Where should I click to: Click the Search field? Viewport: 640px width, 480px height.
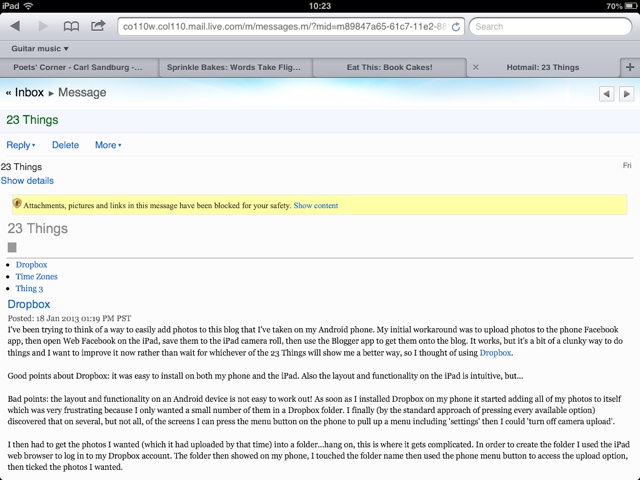[550, 27]
